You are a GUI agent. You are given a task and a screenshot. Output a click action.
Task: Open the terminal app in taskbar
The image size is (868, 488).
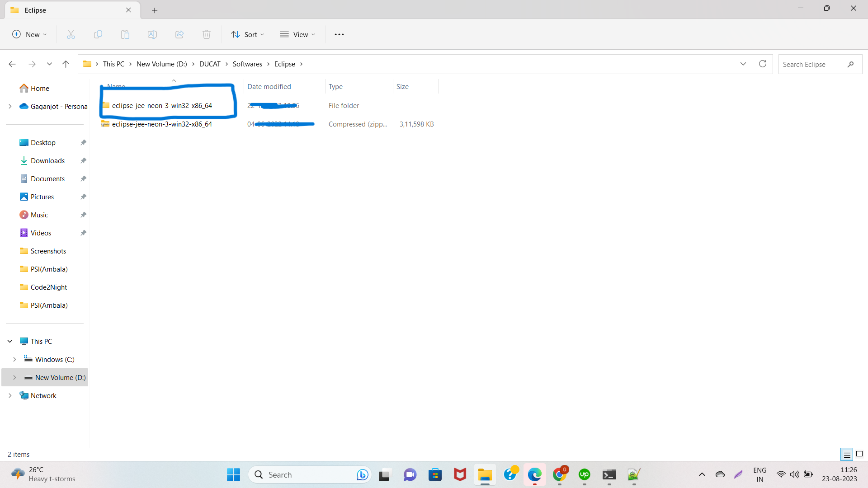click(x=609, y=475)
